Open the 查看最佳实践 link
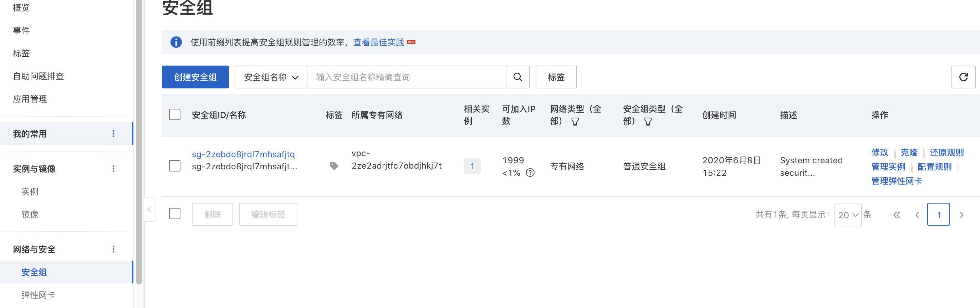 378,42
